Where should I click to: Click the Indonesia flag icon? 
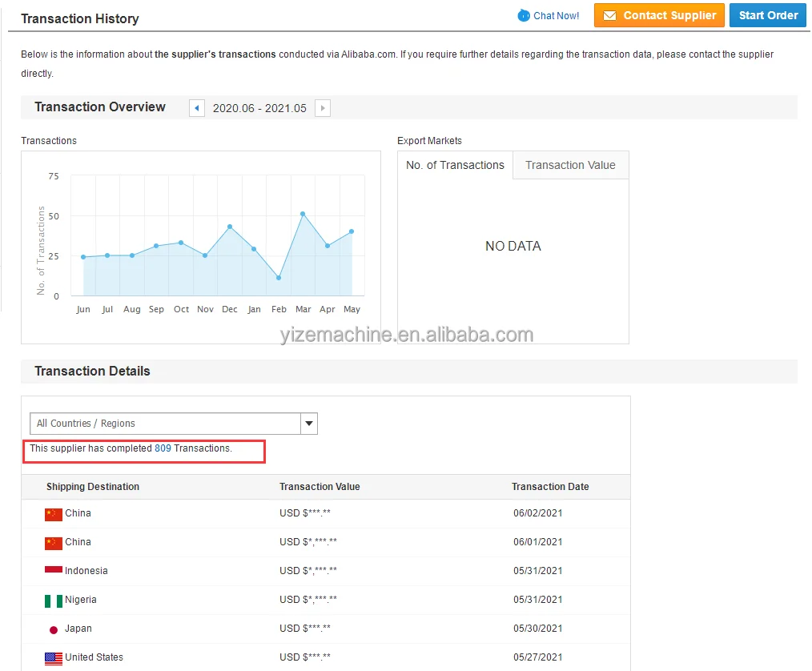(x=54, y=571)
